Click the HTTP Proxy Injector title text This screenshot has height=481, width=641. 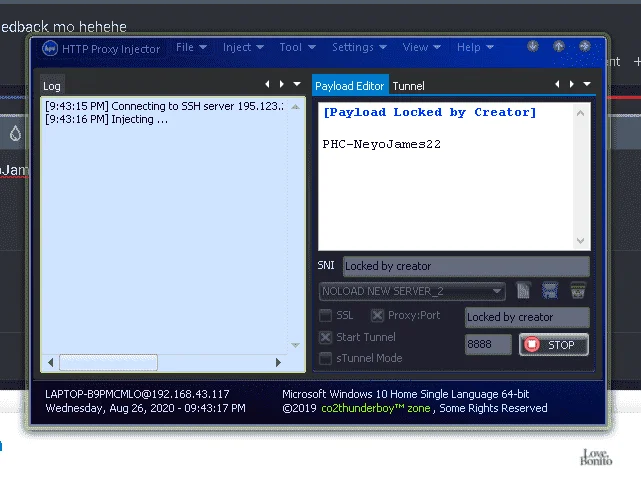[x=111, y=49]
